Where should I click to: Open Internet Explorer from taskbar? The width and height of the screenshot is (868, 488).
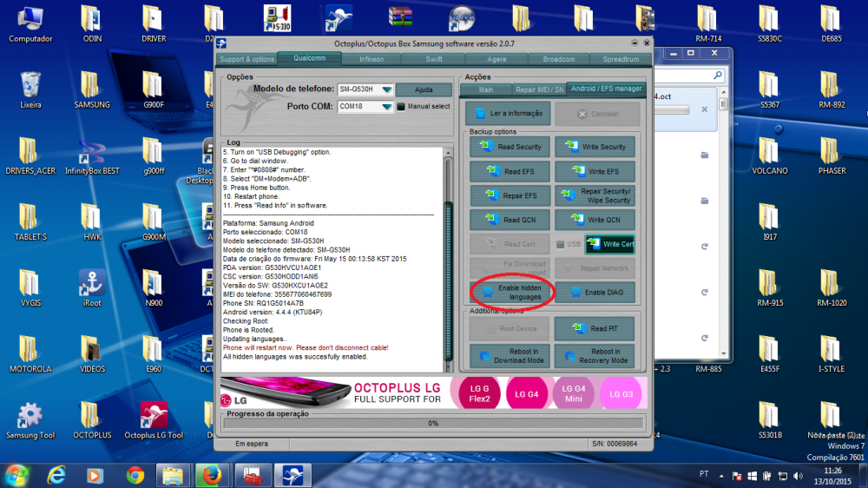point(56,476)
